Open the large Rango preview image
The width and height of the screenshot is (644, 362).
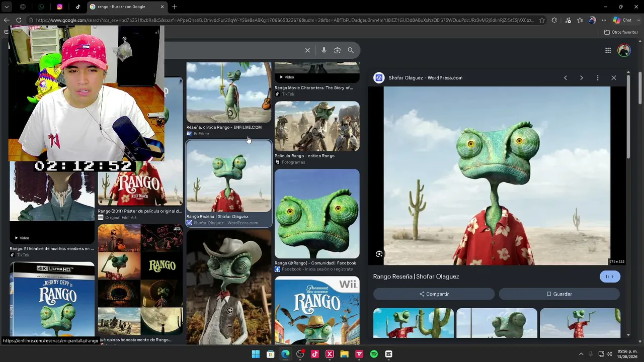[497, 175]
